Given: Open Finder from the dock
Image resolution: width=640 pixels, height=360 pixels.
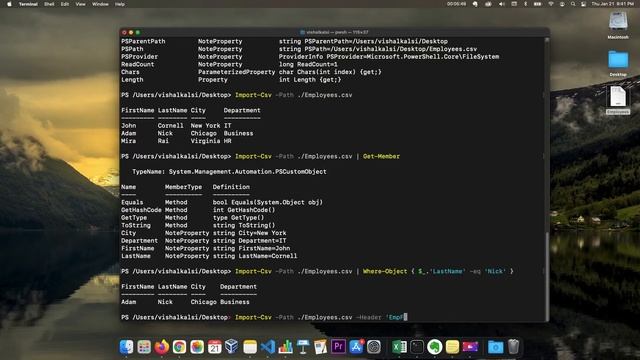Looking at the screenshot, I should coord(126,347).
